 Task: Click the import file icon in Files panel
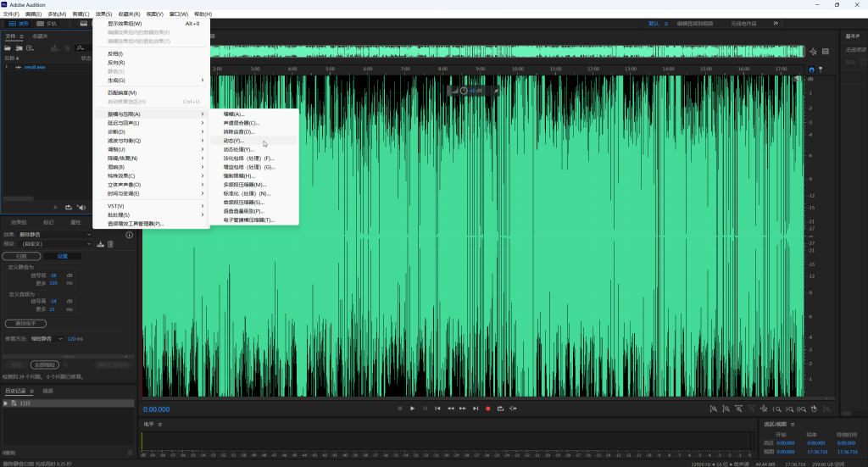tap(19, 48)
